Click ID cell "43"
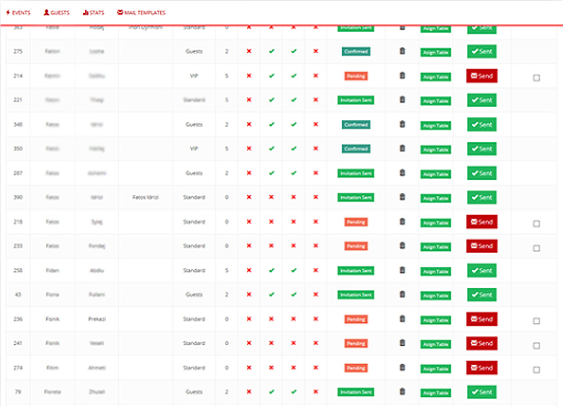 point(18,295)
